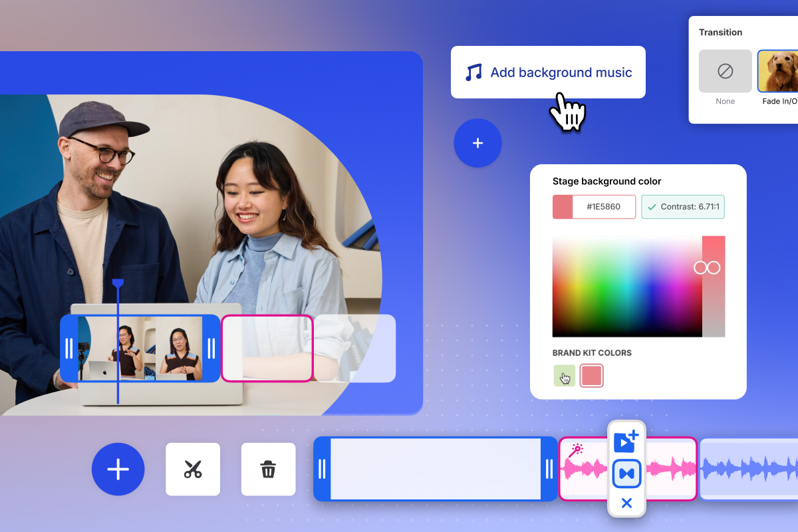The width and height of the screenshot is (798, 532).
Task: Select the Fade In/Out dog thumbnail
Action: click(x=778, y=71)
